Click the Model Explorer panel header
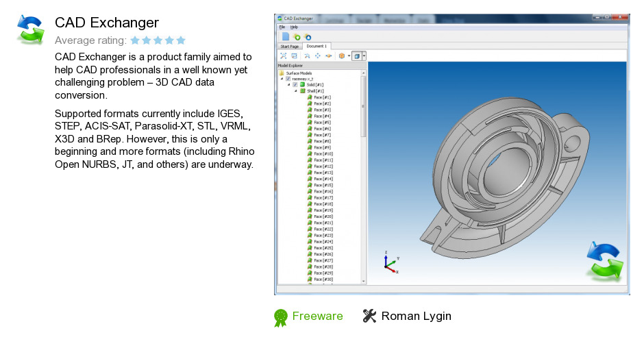 point(321,65)
